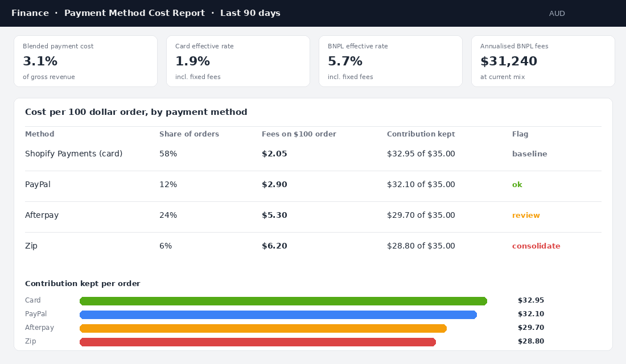
Task: Select the Afterpay method name in table
Action: 42,215
